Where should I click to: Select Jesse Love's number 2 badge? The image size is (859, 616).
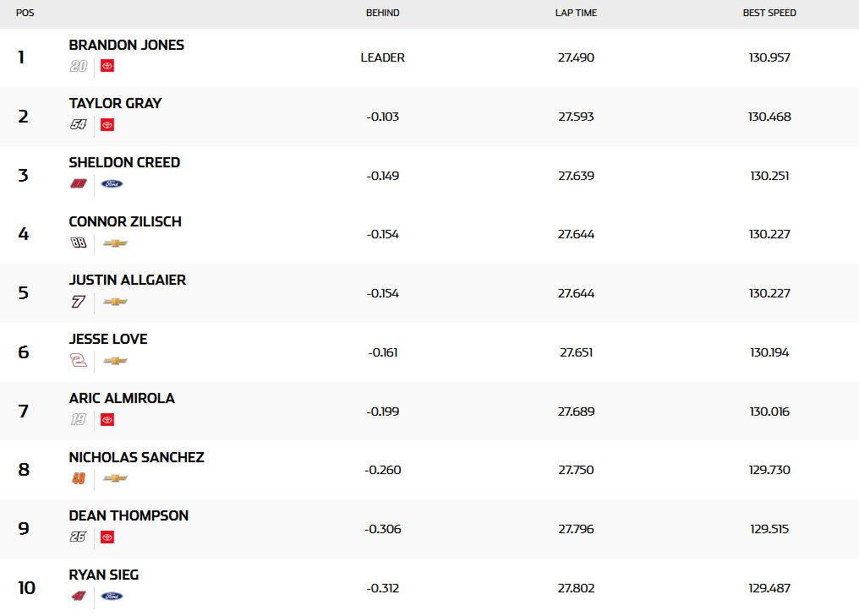coord(79,361)
